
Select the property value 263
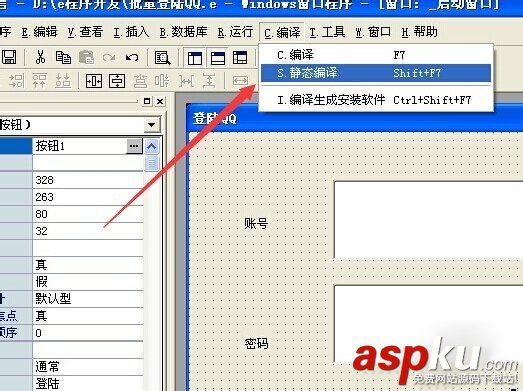click(x=88, y=197)
